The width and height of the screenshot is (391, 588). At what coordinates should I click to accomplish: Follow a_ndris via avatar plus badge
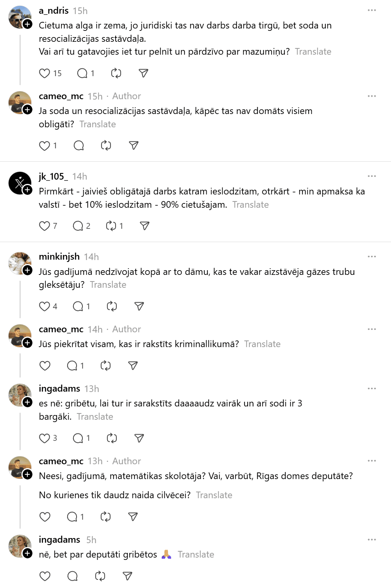27,24
